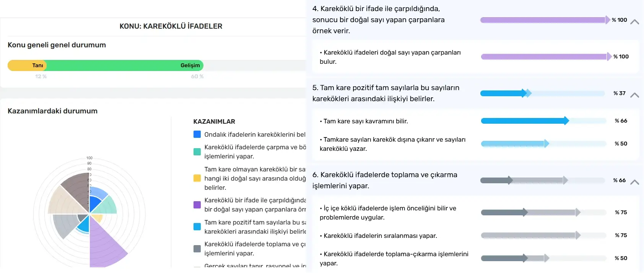Click gray legend square for toplama ve çıkarma
The image size is (644, 273).
pyautogui.click(x=197, y=249)
